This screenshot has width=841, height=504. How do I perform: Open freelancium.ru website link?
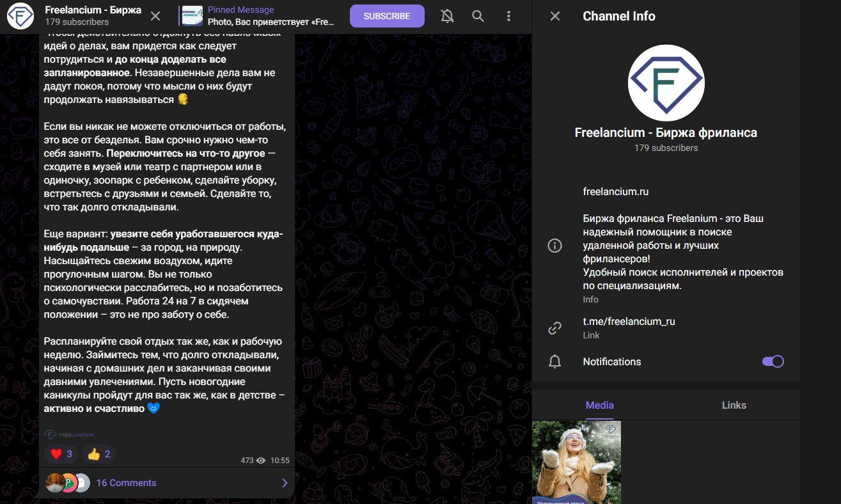click(x=616, y=191)
